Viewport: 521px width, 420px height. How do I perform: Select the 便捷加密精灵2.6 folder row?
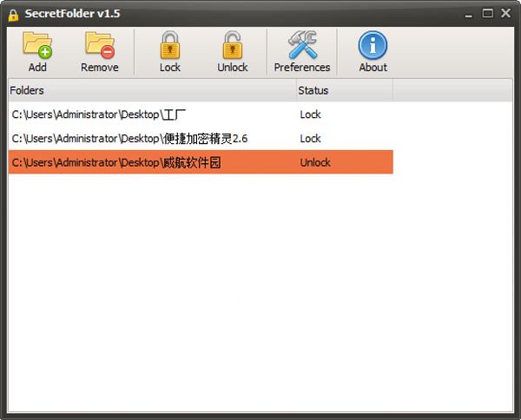coord(201,139)
